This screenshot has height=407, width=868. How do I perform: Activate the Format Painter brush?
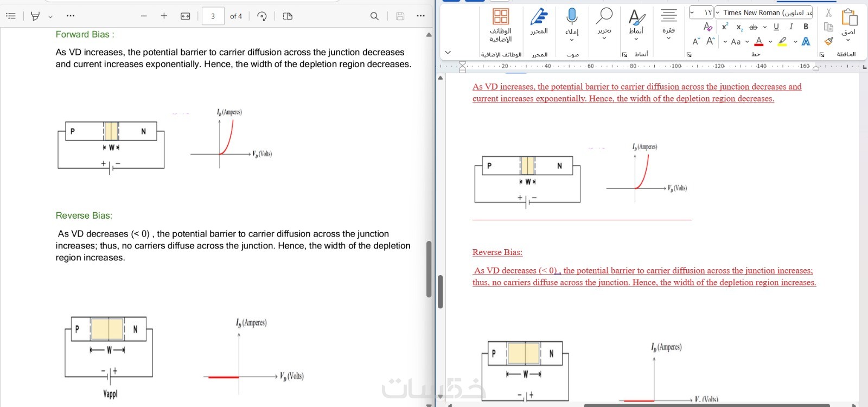(x=828, y=41)
